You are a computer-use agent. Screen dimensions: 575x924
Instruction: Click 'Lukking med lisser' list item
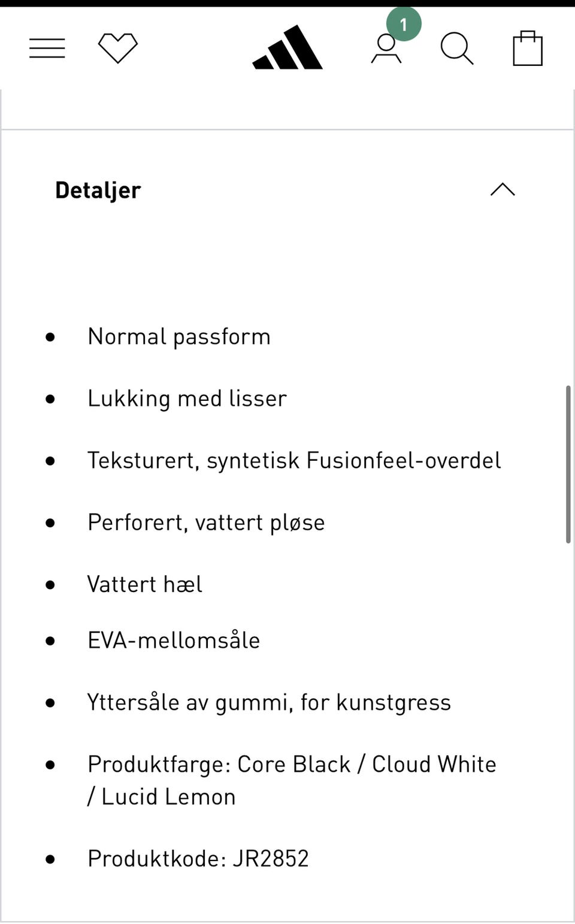187,398
